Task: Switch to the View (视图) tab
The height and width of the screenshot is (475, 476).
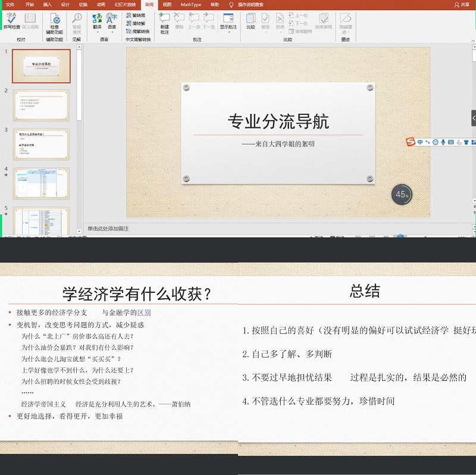Action: pos(167,4)
